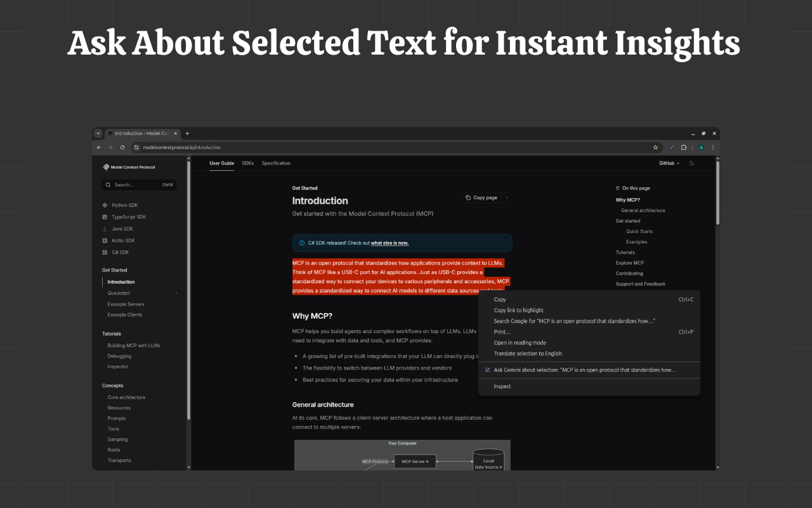Open a new browser tab
Screen dimensions: 812x508
point(187,133)
